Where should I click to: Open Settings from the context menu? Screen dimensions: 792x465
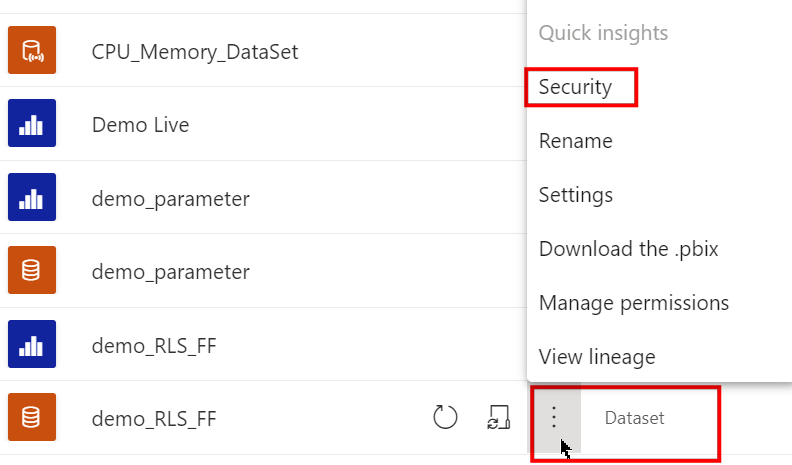pos(576,195)
